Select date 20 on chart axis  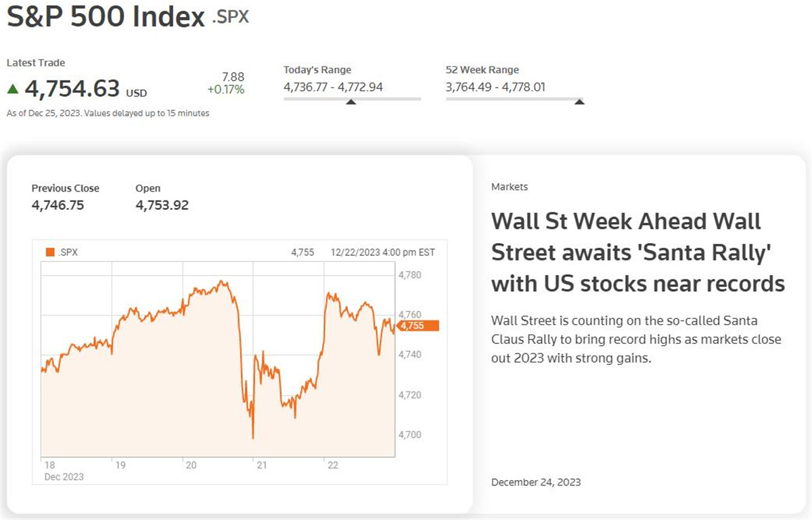191,465
